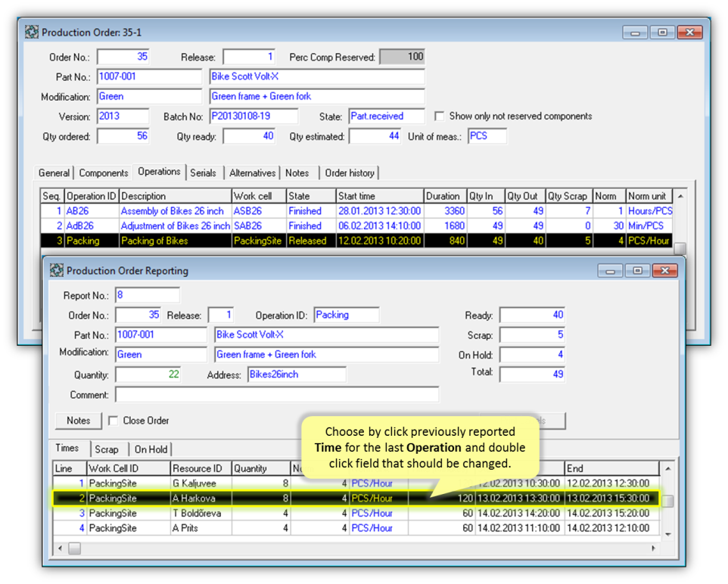Click Version field showing 2013
This screenshot has width=728, height=584.
coord(123,116)
